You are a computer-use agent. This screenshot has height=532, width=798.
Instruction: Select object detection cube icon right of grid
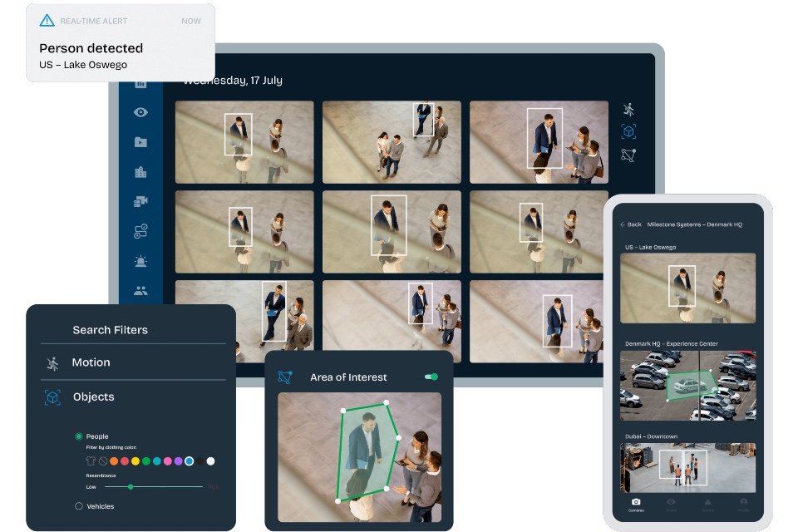pyautogui.click(x=628, y=132)
